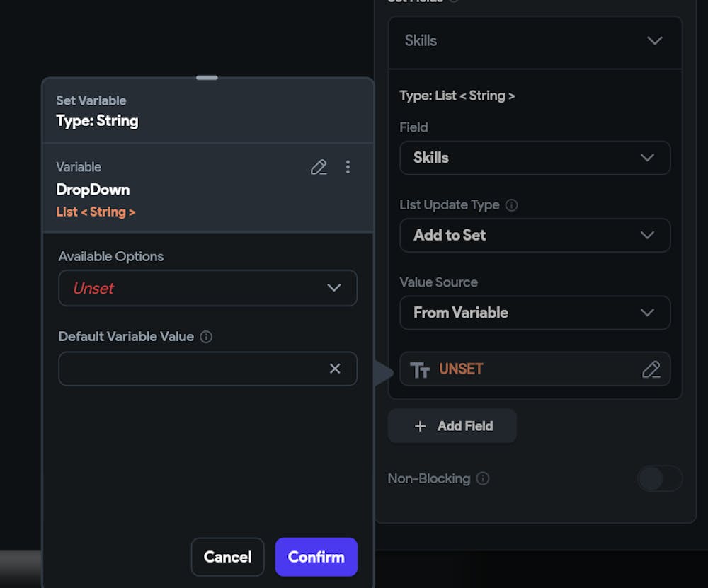Screen dimensions: 708x588
Task: Open the Value Source dropdown
Action: [x=535, y=313]
